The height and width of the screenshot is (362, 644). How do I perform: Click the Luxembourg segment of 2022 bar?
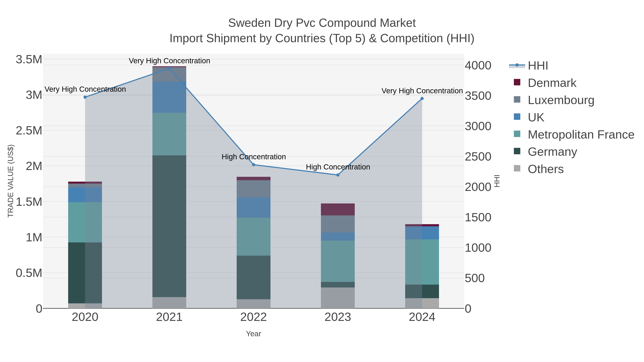(253, 189)
